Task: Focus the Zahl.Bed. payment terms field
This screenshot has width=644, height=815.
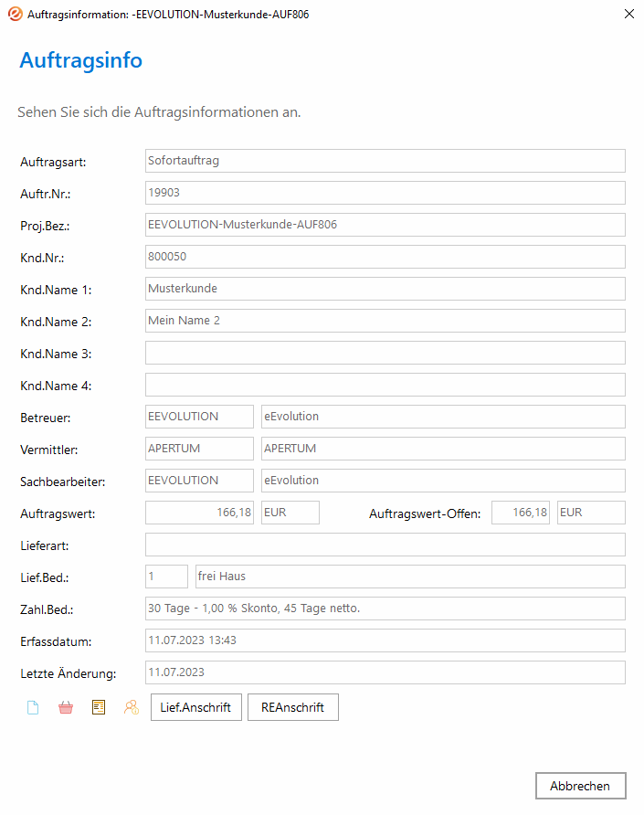Action: tap(385, 609)
